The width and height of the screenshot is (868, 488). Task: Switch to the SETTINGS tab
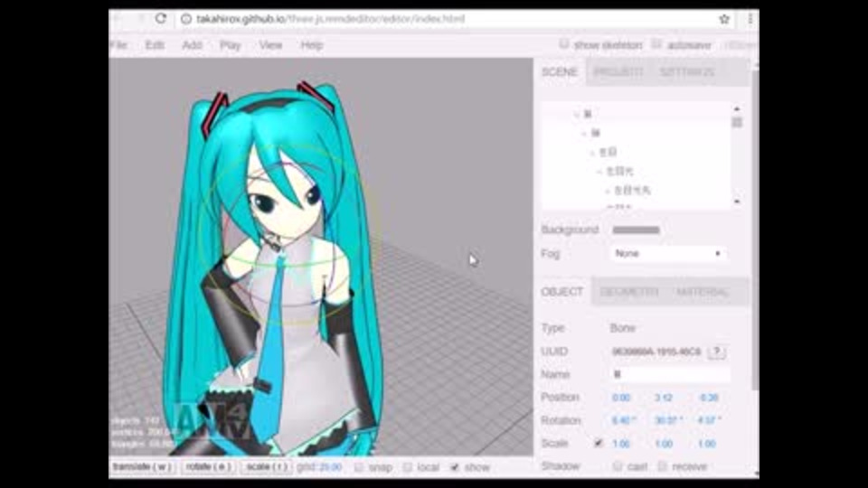[687, 72]
